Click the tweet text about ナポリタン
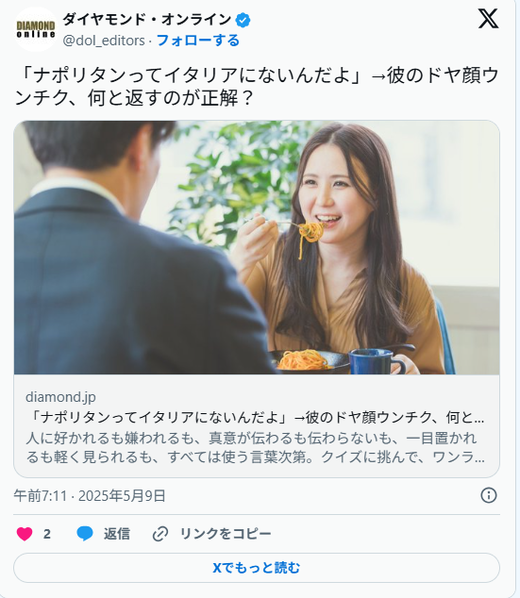The height and width of the screenshot is (598, 520). [x=256, y=87]
